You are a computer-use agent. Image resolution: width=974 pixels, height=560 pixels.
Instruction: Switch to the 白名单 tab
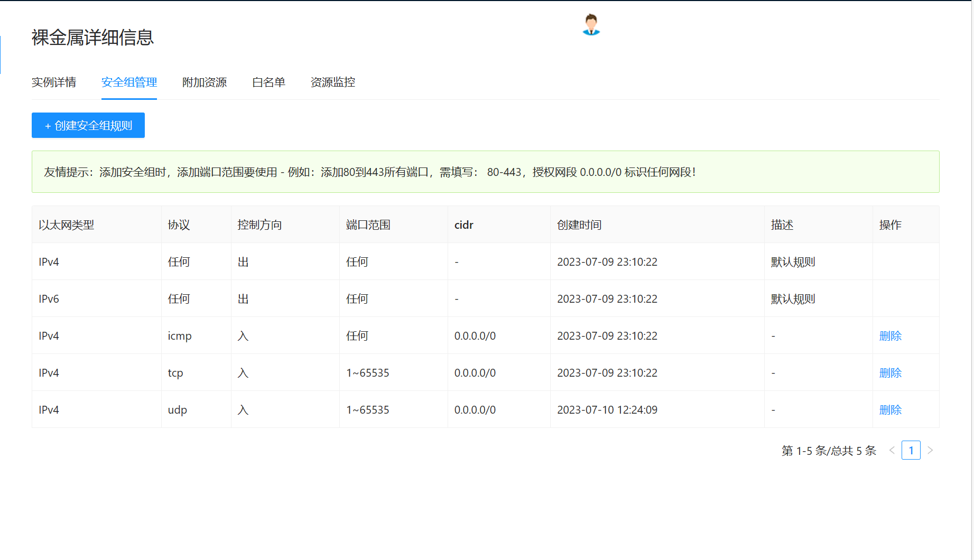click(268, 82)
